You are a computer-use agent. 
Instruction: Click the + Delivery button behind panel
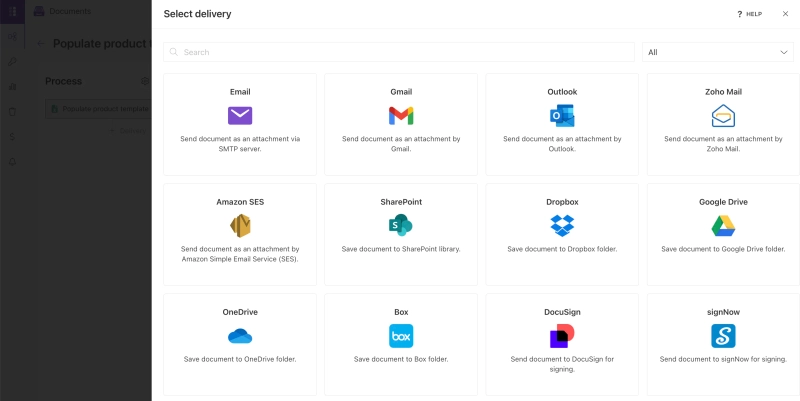[128, 131]
